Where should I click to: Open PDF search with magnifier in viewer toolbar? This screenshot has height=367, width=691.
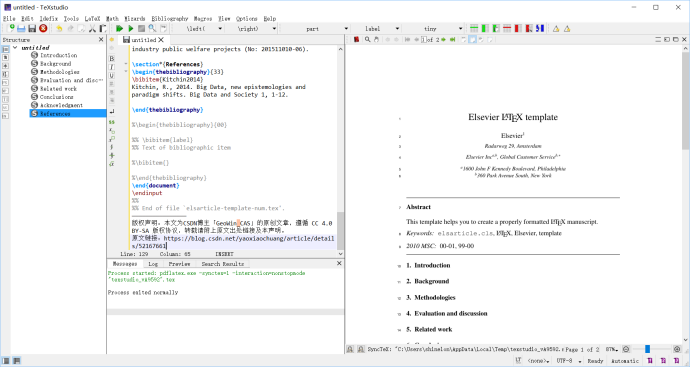point(367,40)
